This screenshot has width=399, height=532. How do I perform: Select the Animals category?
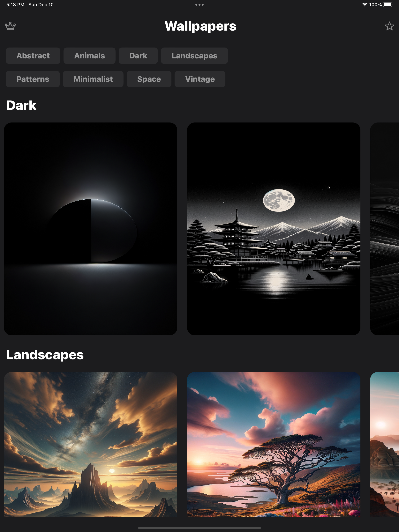pos(89,55)
